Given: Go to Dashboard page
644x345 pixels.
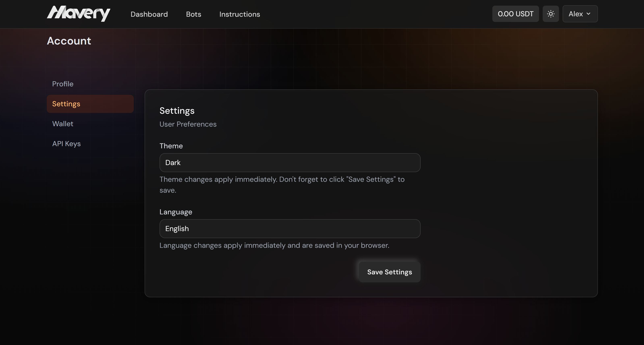Looking at the screenshot, I should tap(149, 14).
